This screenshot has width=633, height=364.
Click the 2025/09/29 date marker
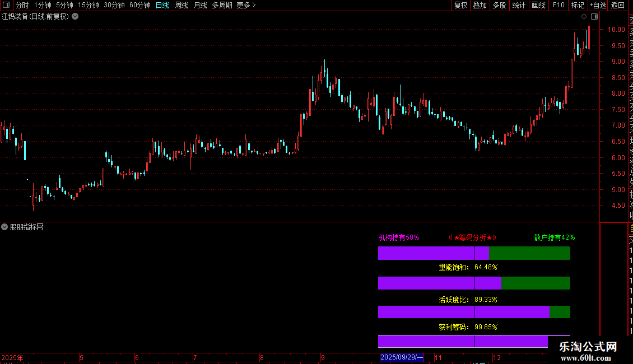pos(402,357)
